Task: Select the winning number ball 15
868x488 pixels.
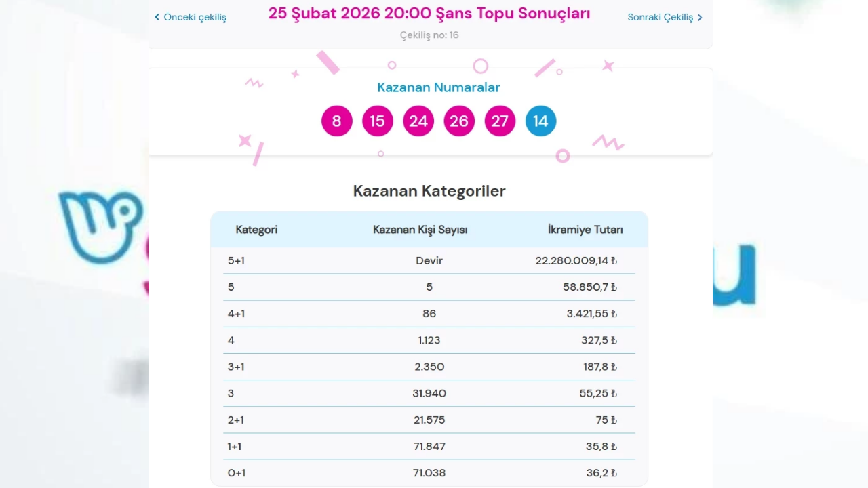Action: point(377,121)
